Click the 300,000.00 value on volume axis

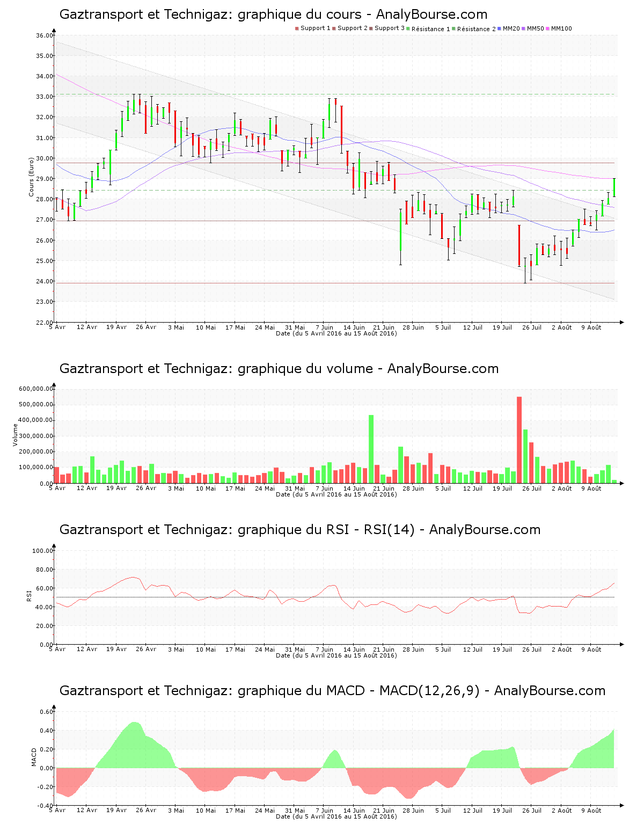[36, 436]
